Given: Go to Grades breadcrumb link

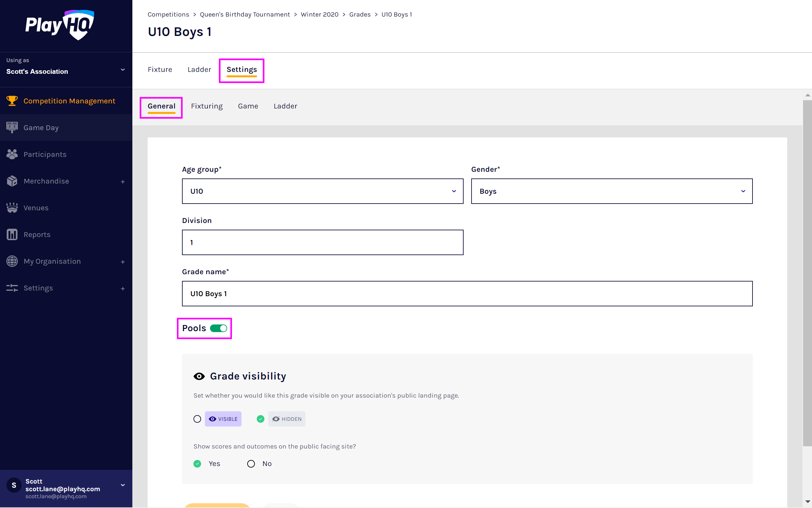Looking at the screenshot, I should pos(360,14).
